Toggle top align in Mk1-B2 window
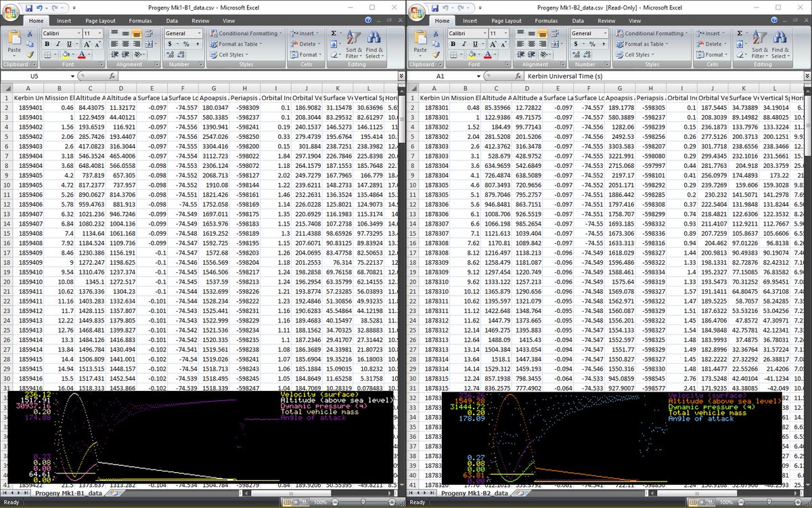Image resolution: width=812 pixels, height=508 pixels. [521, 33]
